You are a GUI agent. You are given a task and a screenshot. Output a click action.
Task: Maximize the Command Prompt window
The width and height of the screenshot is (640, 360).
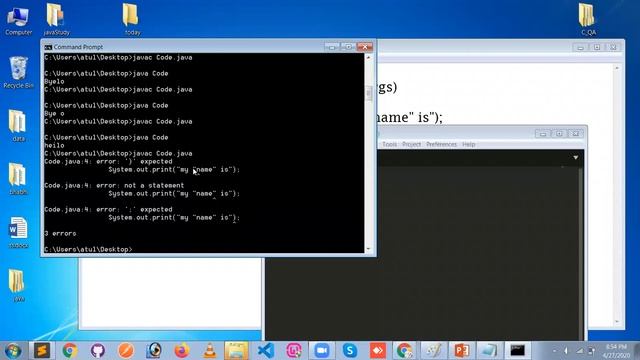(348, 47)
